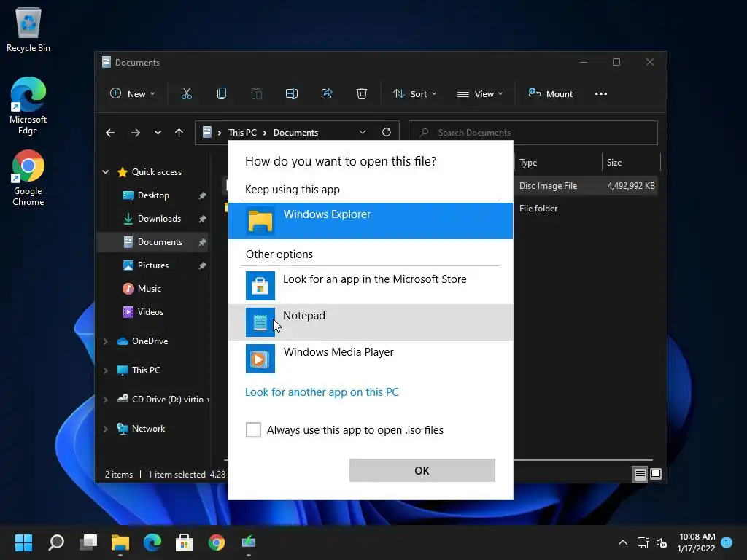Click the Mount button
This screenshot has width=747, height=560.
(x=551, y=94)
